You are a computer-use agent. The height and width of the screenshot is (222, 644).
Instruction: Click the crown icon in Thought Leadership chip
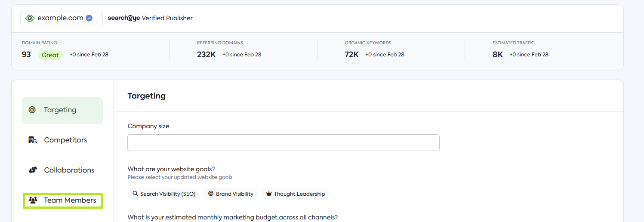pos(269,194)
